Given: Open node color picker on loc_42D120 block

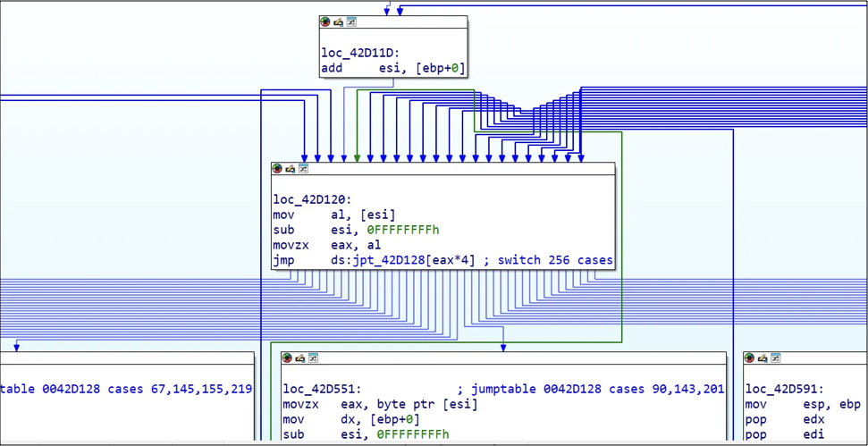Looking at the screenshot, I should (x=277, y=169).
